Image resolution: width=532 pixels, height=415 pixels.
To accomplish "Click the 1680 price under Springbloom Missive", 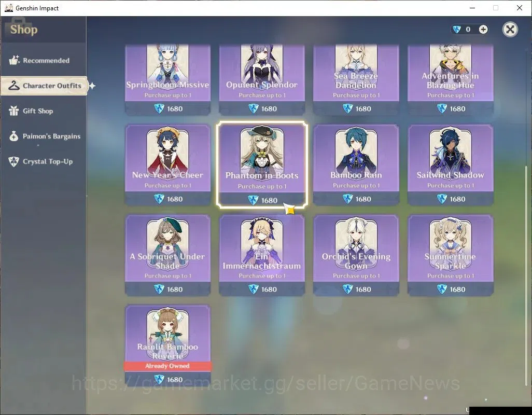I will [x=175, y=109].
